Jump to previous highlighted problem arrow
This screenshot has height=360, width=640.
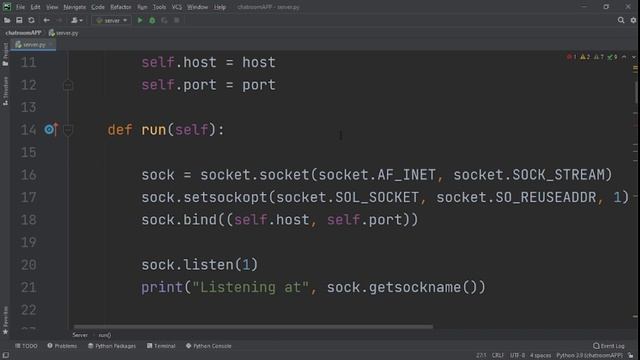pos(624,57)
